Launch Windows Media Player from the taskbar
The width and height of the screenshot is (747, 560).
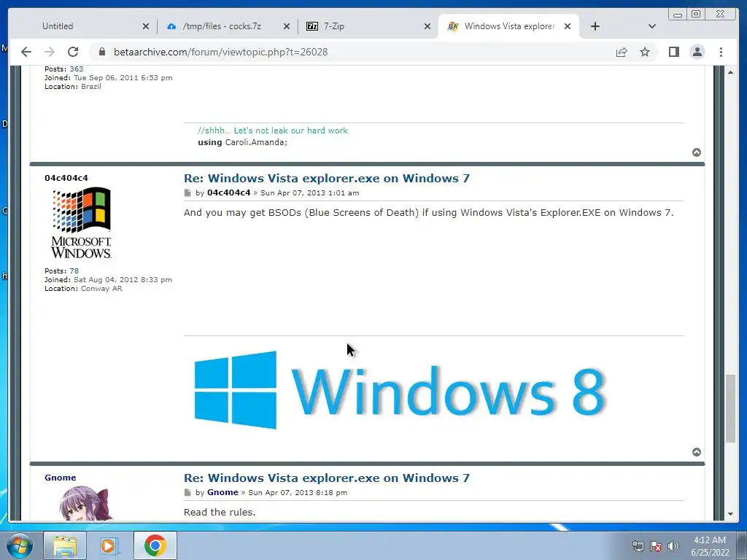109,545
